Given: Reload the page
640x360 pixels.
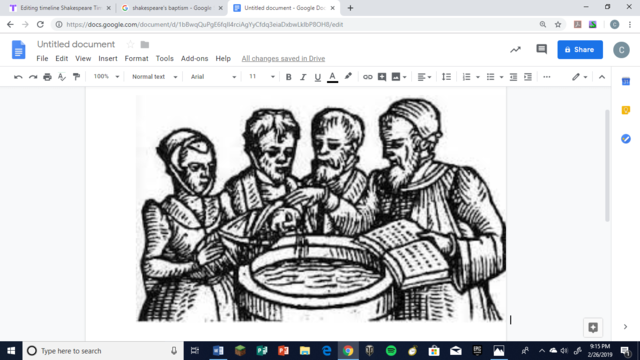Looking at the screenshot, I should 40,24.
